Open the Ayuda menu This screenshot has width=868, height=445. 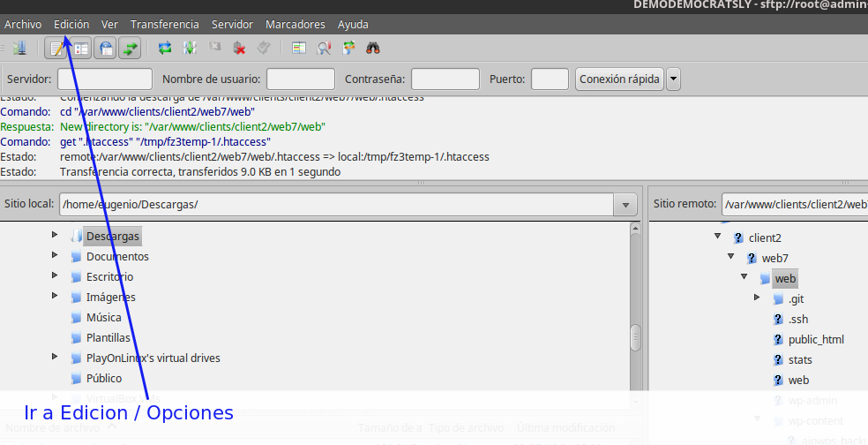pyautogui.click(x=353, y=25)
